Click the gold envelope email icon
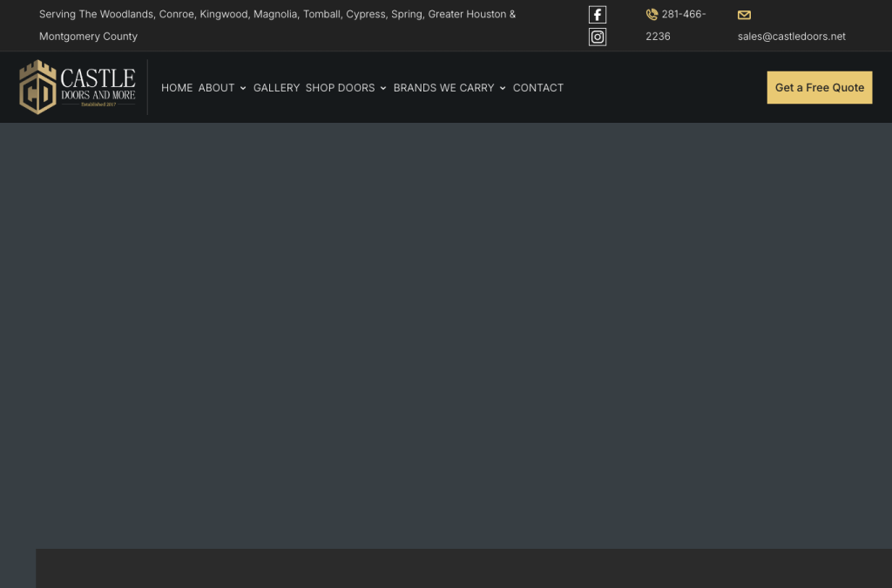This screenshot has height=588, width=892. point(744,15)
